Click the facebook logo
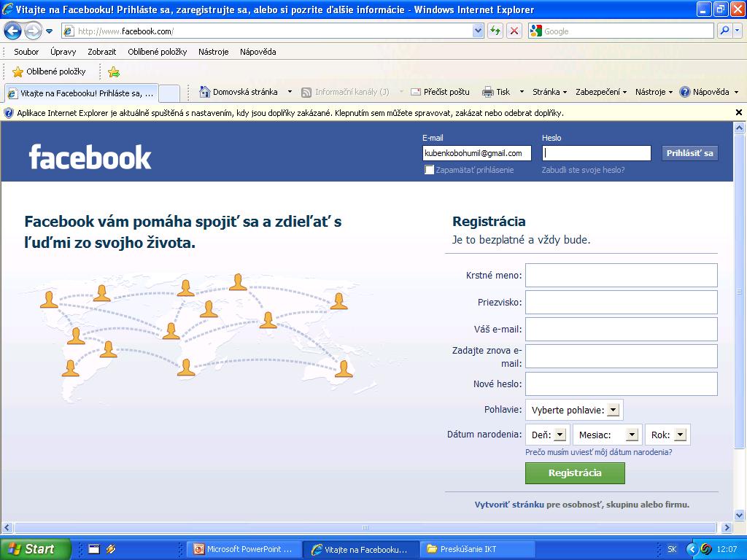 (90, 157)
